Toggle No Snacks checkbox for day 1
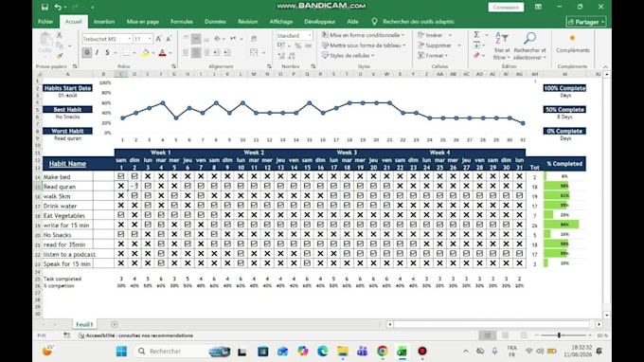Image resolution: width=644 pixels, height=362 pixels. pyautogui.click(x=121, y=234)
